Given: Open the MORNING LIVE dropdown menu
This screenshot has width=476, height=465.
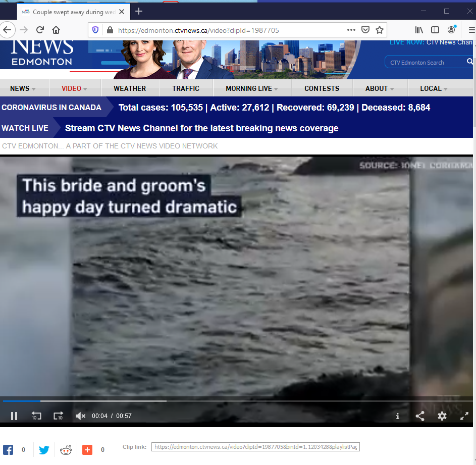Looking at the screenshot, I should coord(250,87).
